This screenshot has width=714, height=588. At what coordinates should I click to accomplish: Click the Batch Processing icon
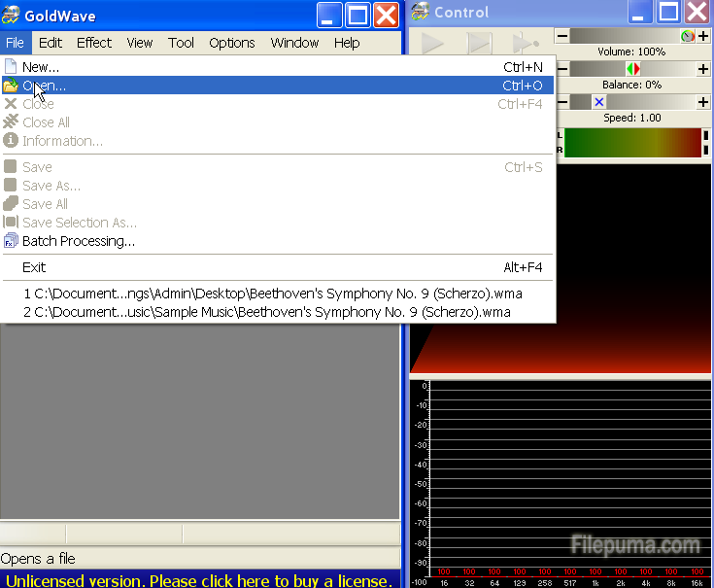pos(11,241)
